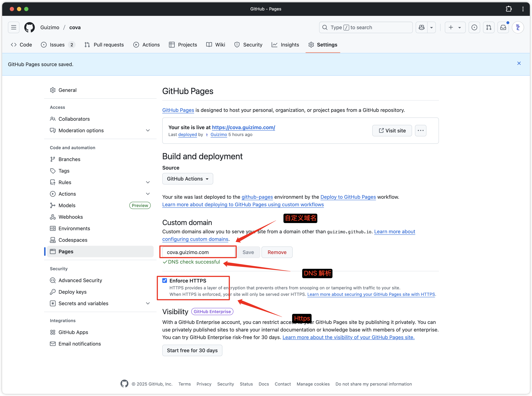The image size is (532, 396).
Task: Click the Save custom domain button
Action: click(248, 252)
